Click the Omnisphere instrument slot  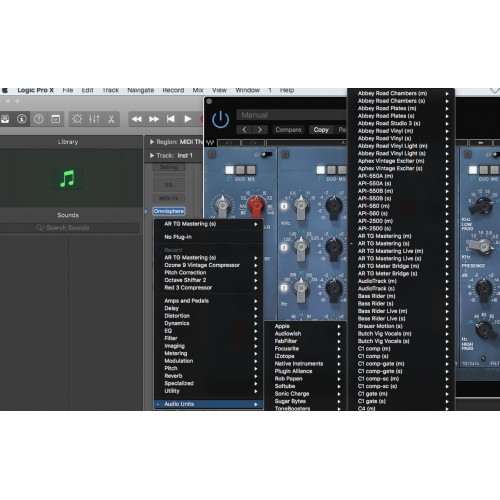pyautogui.click(x=169, y=211)
